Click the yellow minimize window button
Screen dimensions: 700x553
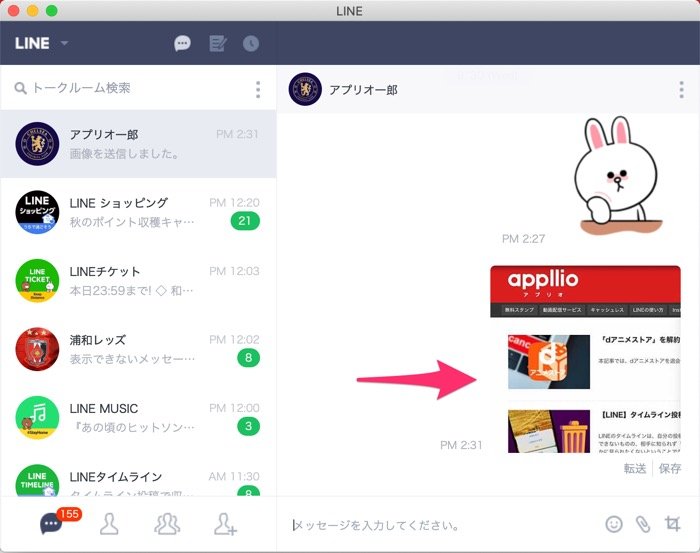(x=33, y=11)
